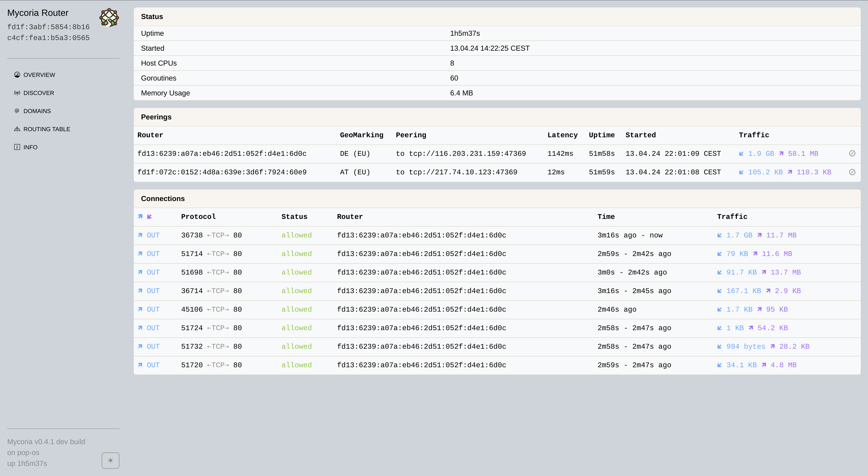Click the Memory Usage value 6.4 MB
This screenshot has width=868, height=476.
461,93
